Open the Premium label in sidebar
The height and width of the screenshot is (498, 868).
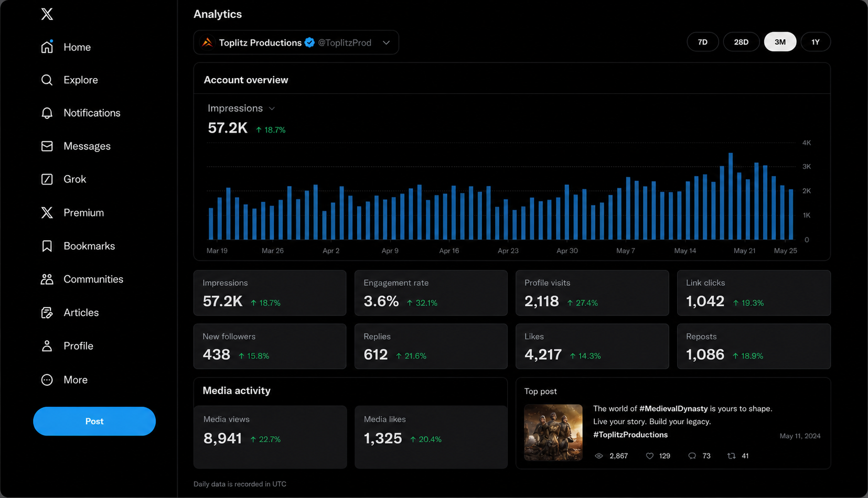(84, 212)
